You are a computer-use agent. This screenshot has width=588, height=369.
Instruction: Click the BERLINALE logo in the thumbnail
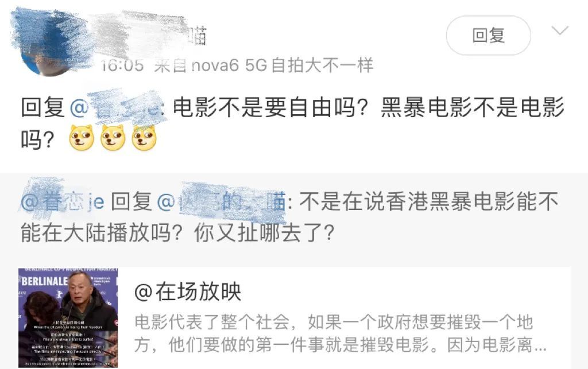pos(44,281)
